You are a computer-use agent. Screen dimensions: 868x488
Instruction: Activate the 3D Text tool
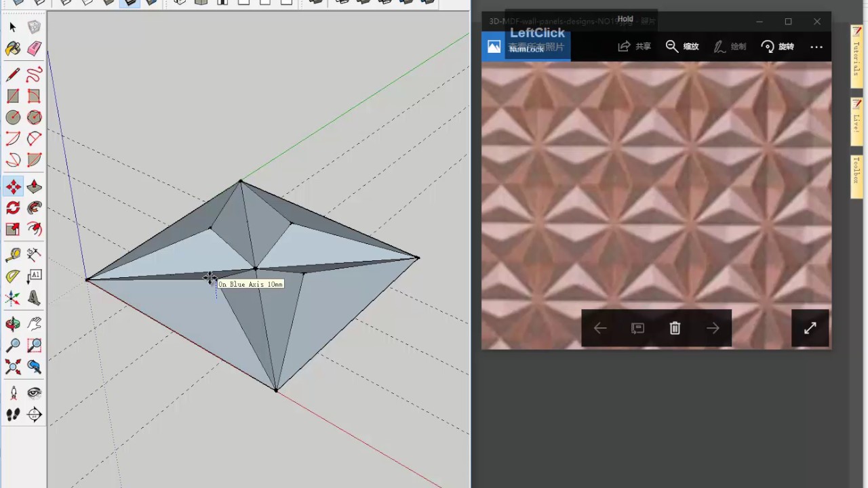[35, 298]
